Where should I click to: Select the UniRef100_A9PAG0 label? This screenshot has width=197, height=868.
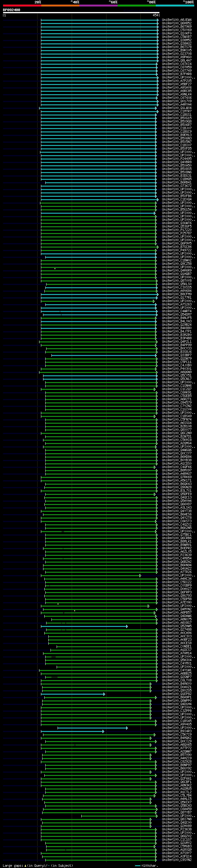pyautogui.click(x=177, y=57)
